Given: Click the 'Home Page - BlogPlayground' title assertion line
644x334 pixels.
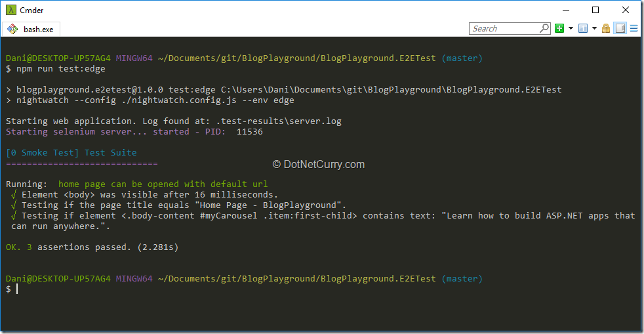Looking at the screenshot, I should coord(178,205).
